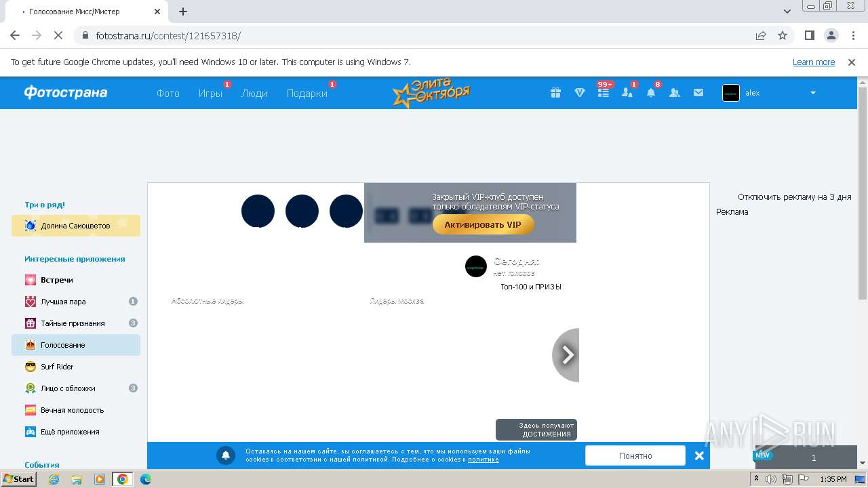Click Понятно cookie button
This screenshot has width=868, height=488.
click(635, 456)
